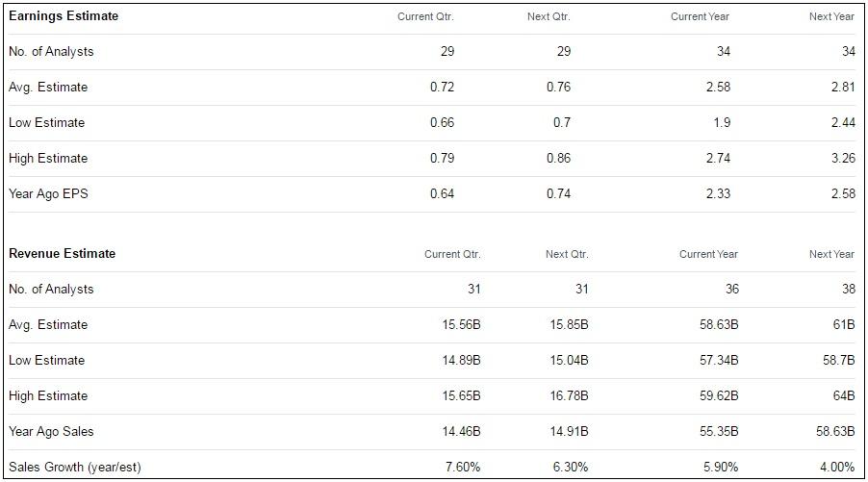Click the Year Ago EPS row label

[x=48, y=193]
